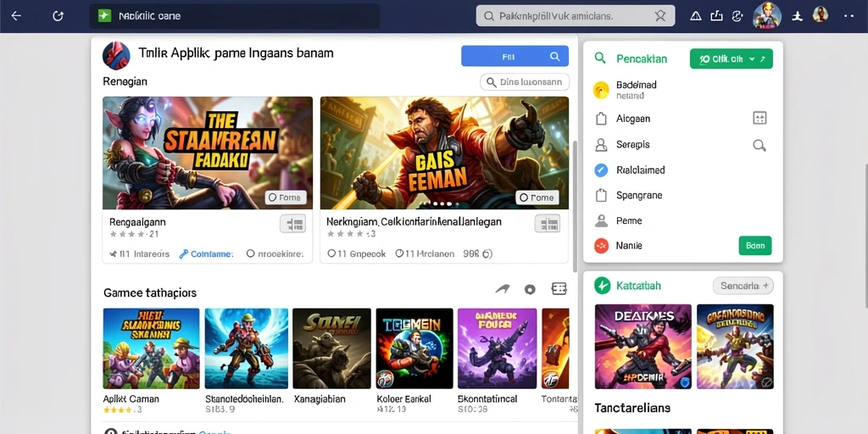Screen dimensions: 868x434
Task: Click the grid view icon in Gamee section
Action: coord(559,288)
